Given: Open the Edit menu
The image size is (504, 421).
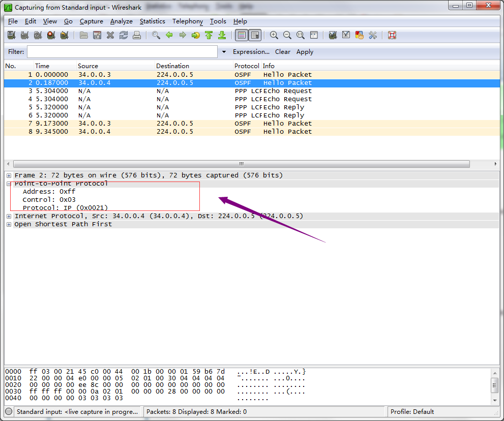Looking at the screenshot, I should click(31, 21).
